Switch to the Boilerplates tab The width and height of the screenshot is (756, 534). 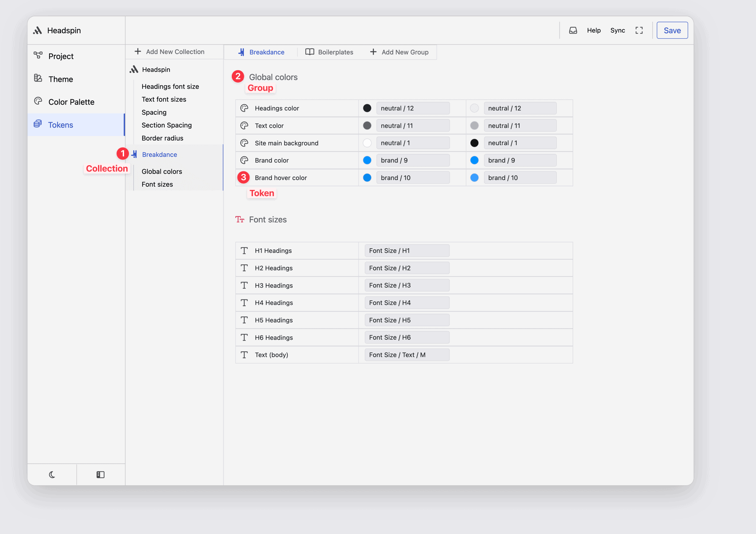[x=330, y=52]
